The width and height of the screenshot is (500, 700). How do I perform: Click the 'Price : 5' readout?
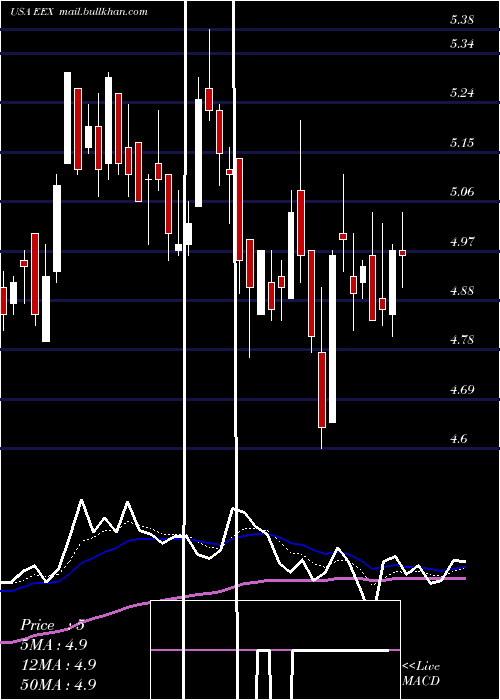[x=52, y=625]
